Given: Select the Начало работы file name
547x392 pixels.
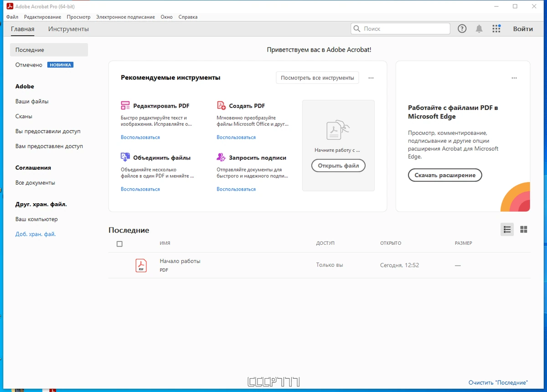Looking at the screenshot, I should [x=180, y=261].
